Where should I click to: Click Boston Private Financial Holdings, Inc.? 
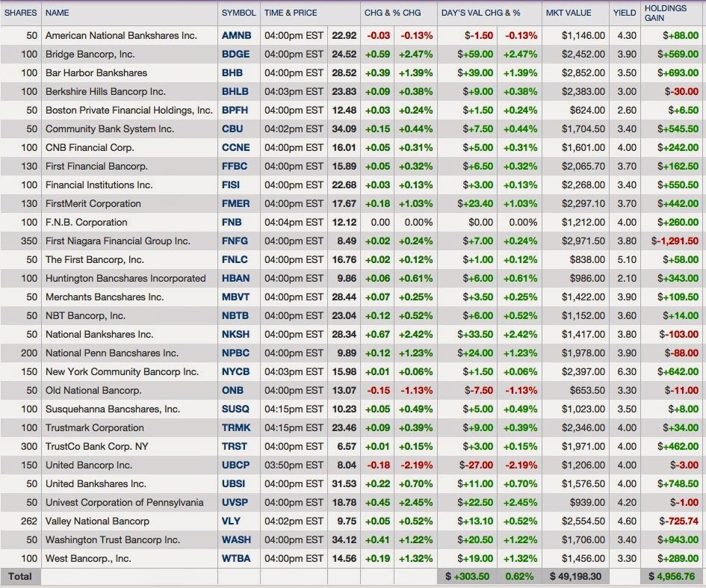point(128,110)
